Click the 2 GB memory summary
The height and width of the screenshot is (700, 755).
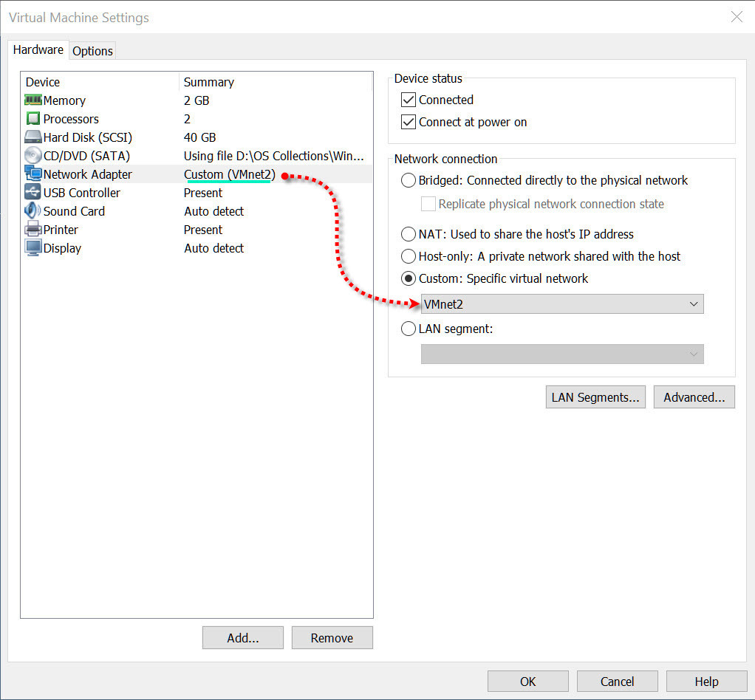tap(197, 100)
